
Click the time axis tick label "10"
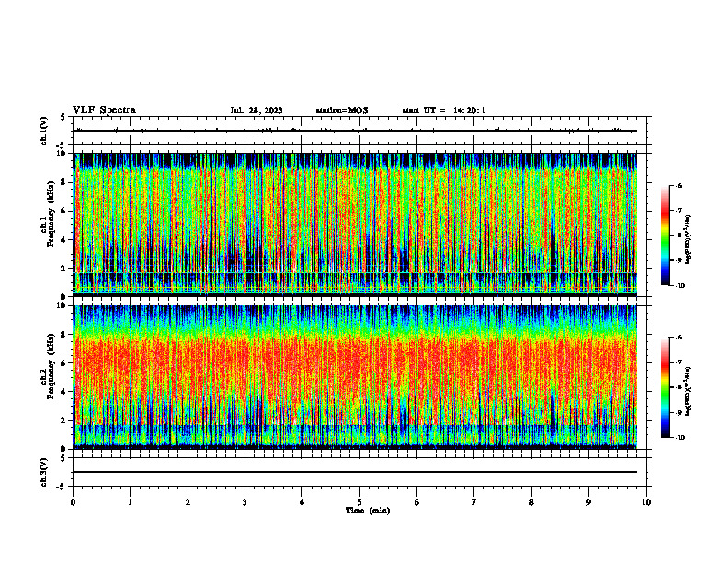click(646, 502)
